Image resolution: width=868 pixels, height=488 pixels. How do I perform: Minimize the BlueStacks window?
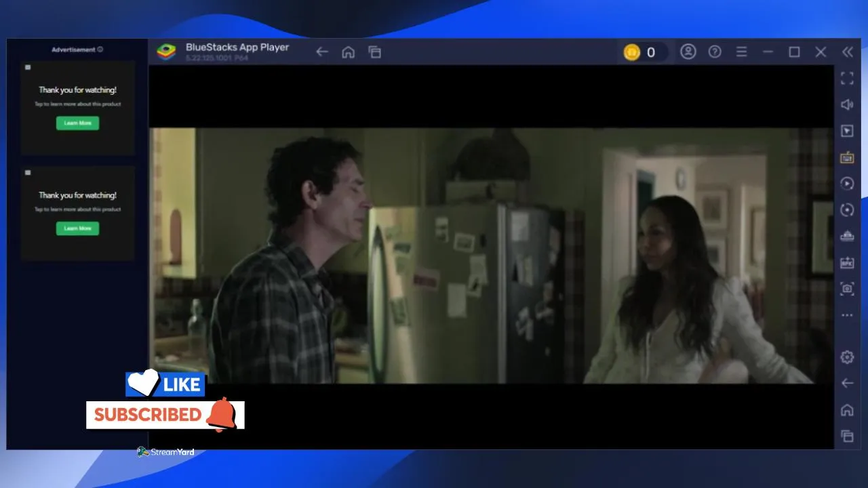768,52
